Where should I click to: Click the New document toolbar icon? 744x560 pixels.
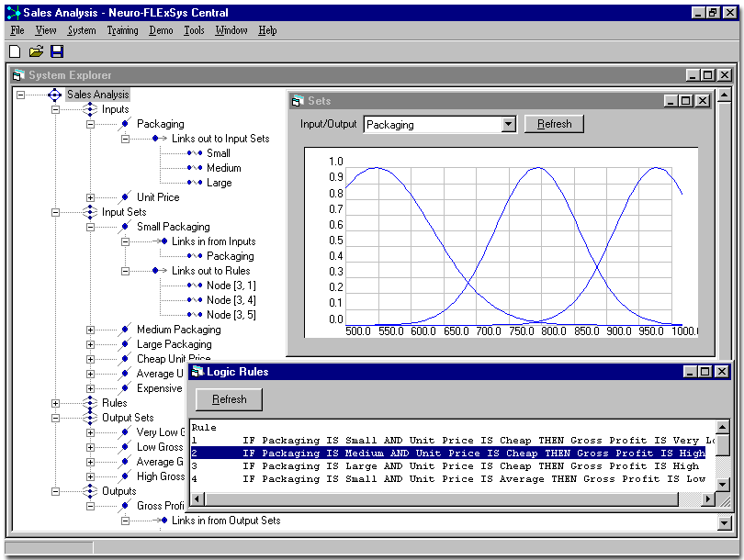(x=13, y=51)
